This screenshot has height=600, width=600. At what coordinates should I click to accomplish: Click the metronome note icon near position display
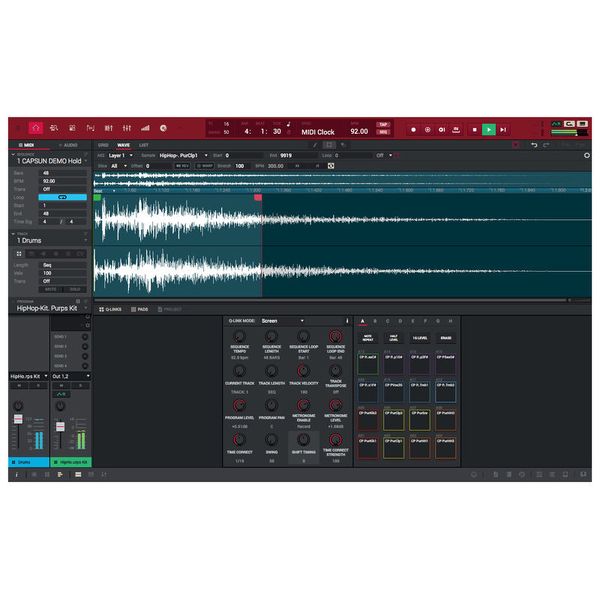click(289, 124)
